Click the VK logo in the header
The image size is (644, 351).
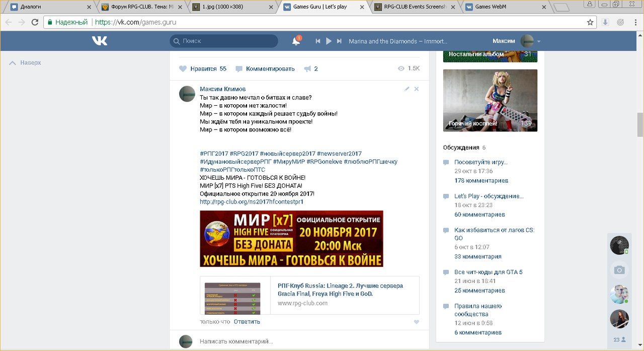[100, 41]
